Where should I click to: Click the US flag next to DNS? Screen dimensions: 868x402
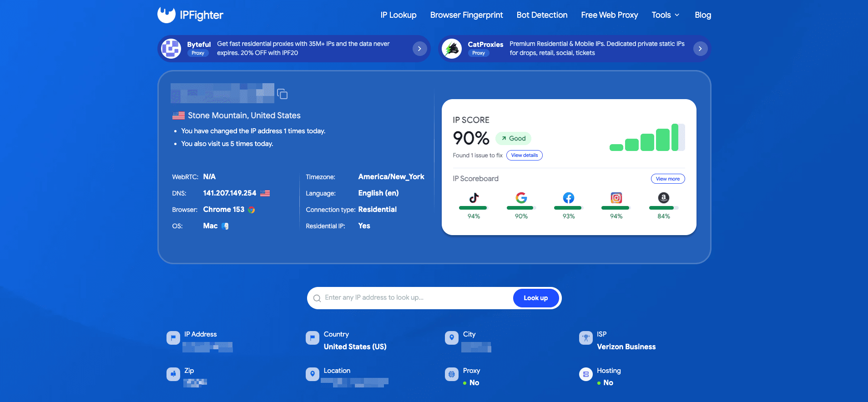tap(265, 193)
